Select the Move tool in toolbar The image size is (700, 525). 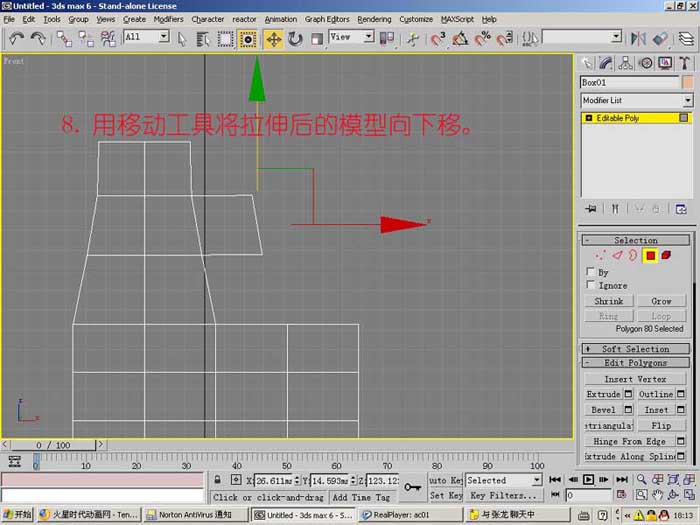coord(274,39)
